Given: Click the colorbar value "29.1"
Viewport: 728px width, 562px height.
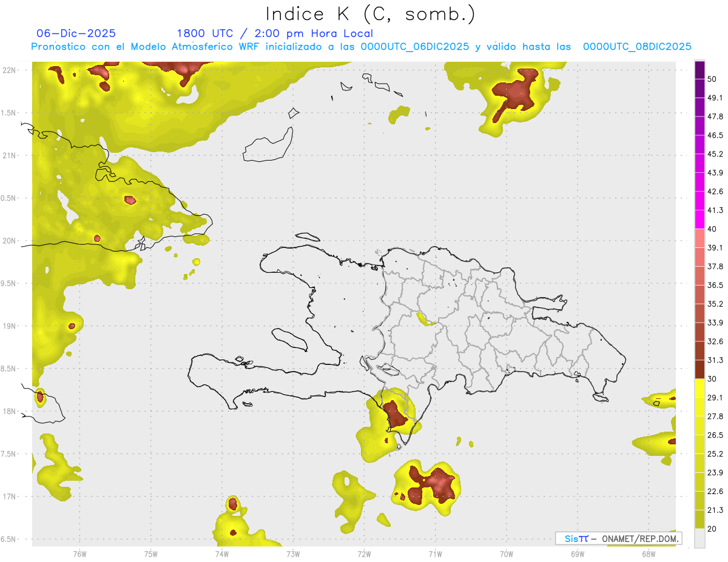Looking at the screenshot, I should pyautogui.click(x=715, y=398).
